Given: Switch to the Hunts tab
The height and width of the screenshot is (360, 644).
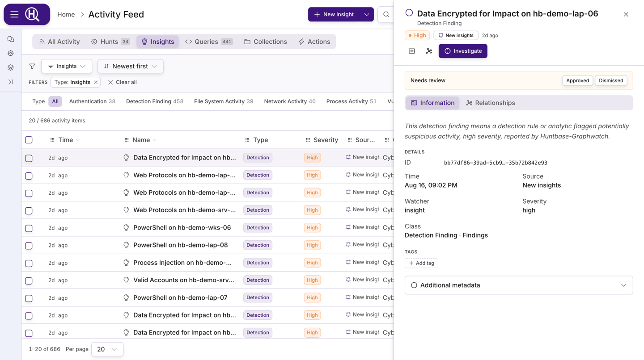Looking at the screenshot, I should tap(110, 42).
